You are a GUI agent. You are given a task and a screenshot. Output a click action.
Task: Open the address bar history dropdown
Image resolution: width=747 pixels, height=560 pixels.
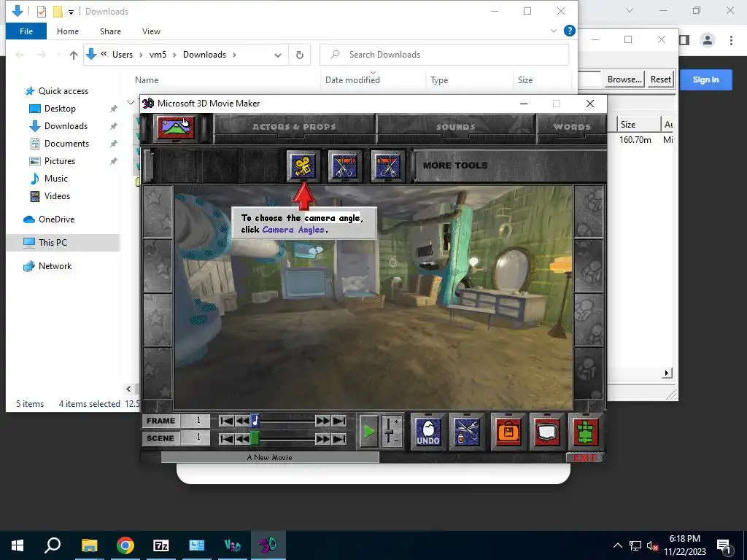[278, 55]
